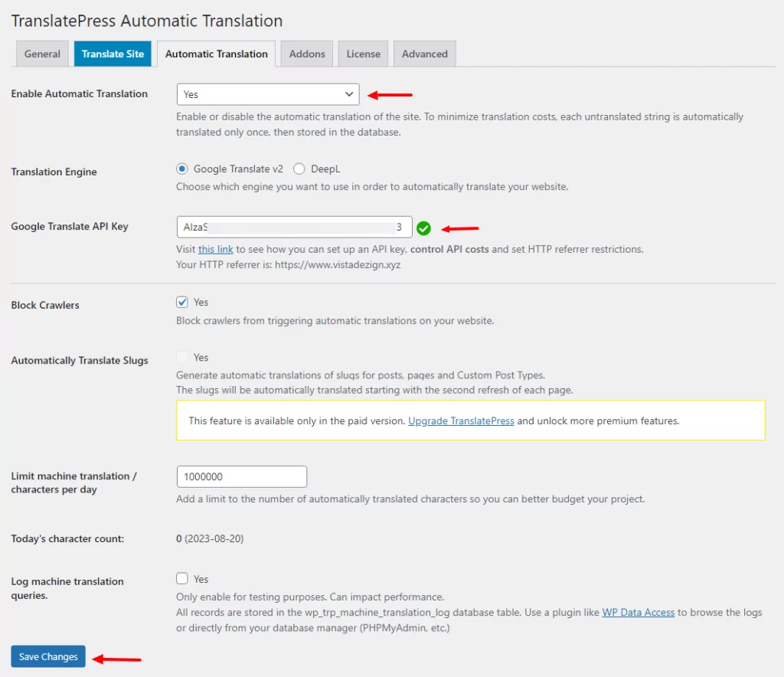Click the Save Changes button
This screenshot has height=677, width=784.
48,656
